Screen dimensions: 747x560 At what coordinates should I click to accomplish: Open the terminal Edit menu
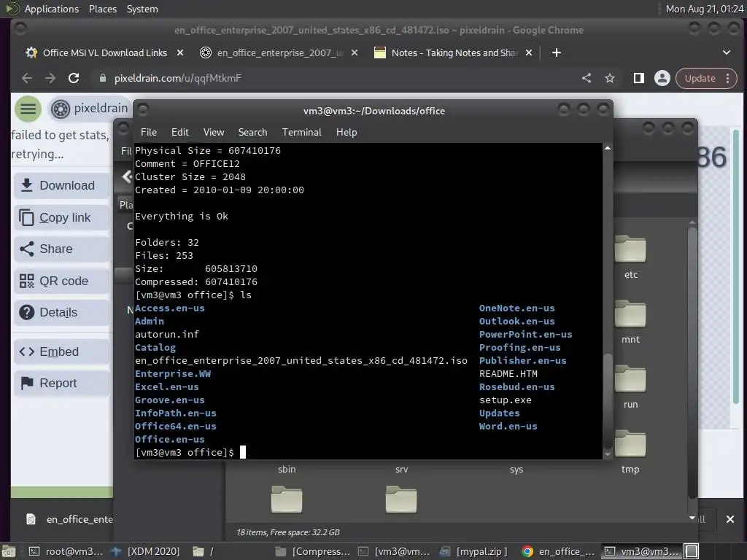180,133
